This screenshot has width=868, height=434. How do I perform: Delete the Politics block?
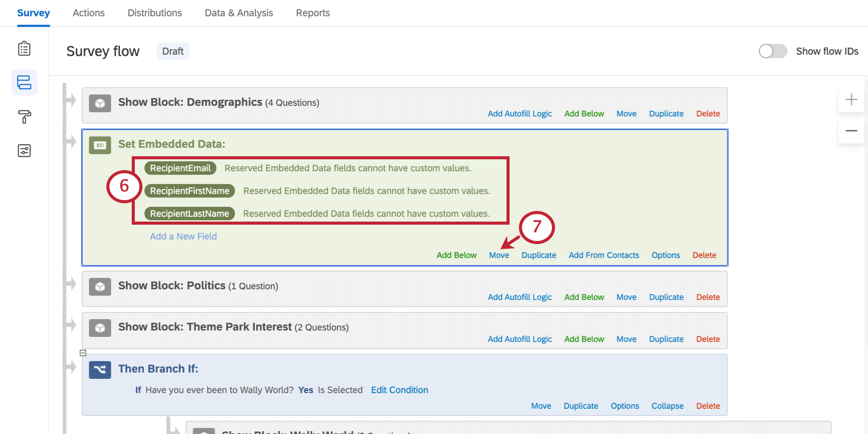708,297
